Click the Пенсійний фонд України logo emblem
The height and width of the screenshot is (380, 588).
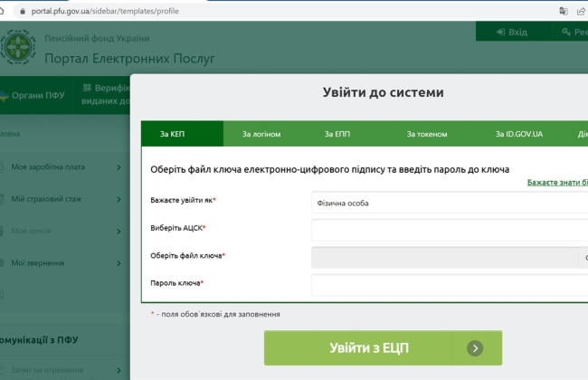pos(17,47)
